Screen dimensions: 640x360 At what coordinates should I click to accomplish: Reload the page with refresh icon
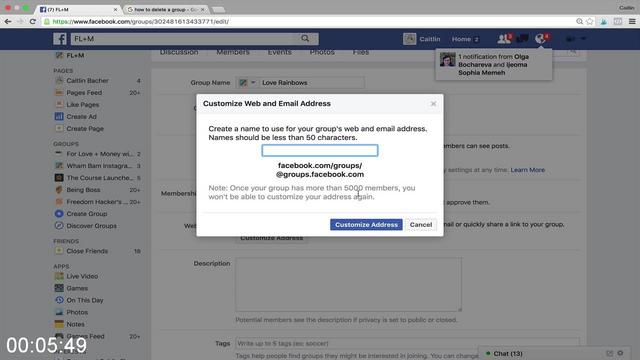[33, 21]
